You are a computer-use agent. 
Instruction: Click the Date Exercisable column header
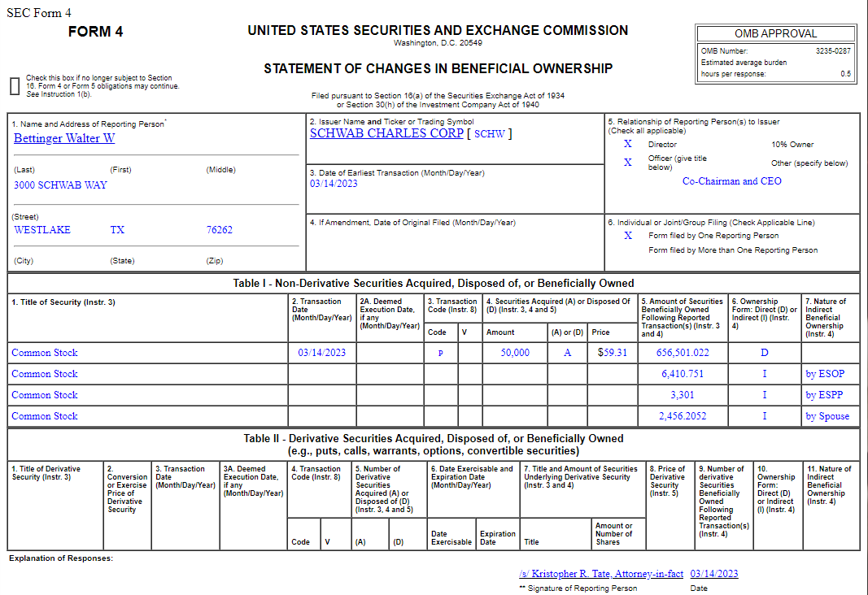pyautogui.click(x=451, y=538)
